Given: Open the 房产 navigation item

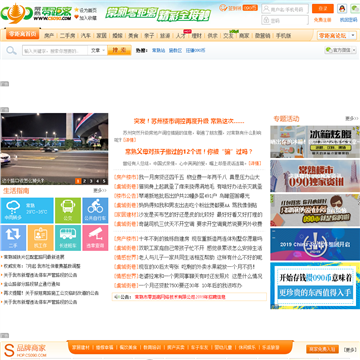Looking at the screenshot, I should coord(49,36).
